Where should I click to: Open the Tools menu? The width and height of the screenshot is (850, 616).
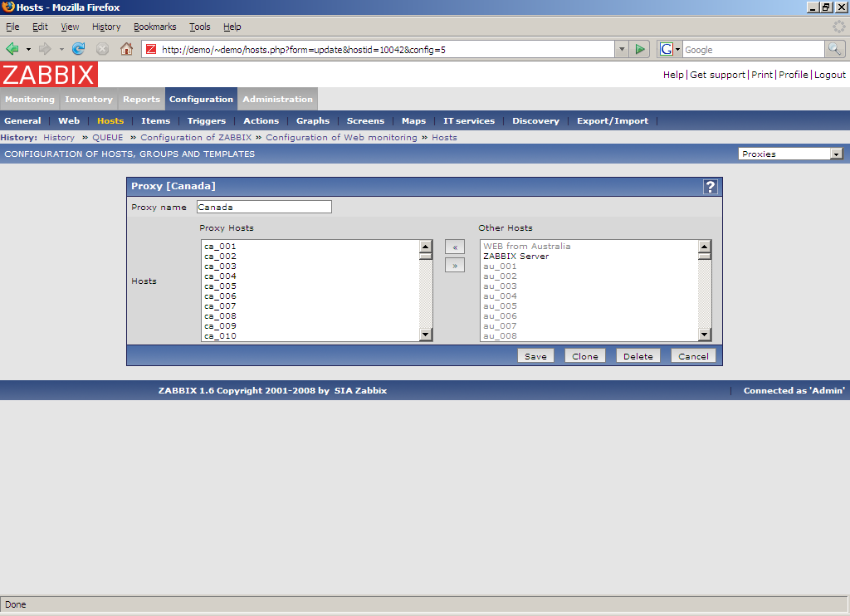click(x=199, y=27)
